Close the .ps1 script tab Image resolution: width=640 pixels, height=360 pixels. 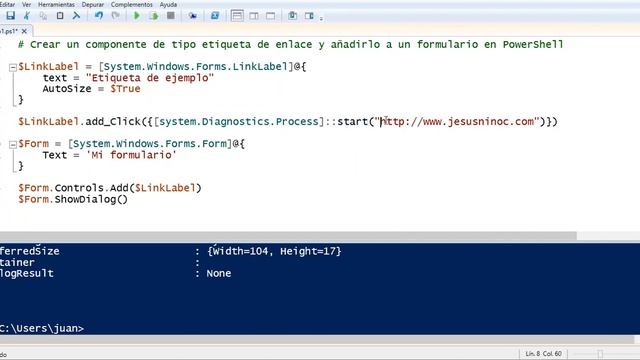(x=24, y=31)
